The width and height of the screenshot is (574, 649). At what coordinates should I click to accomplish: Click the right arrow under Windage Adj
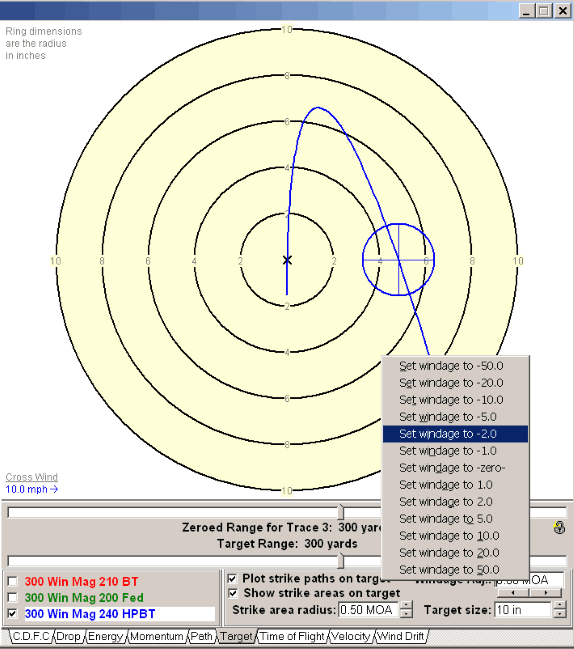pos(545,593)
